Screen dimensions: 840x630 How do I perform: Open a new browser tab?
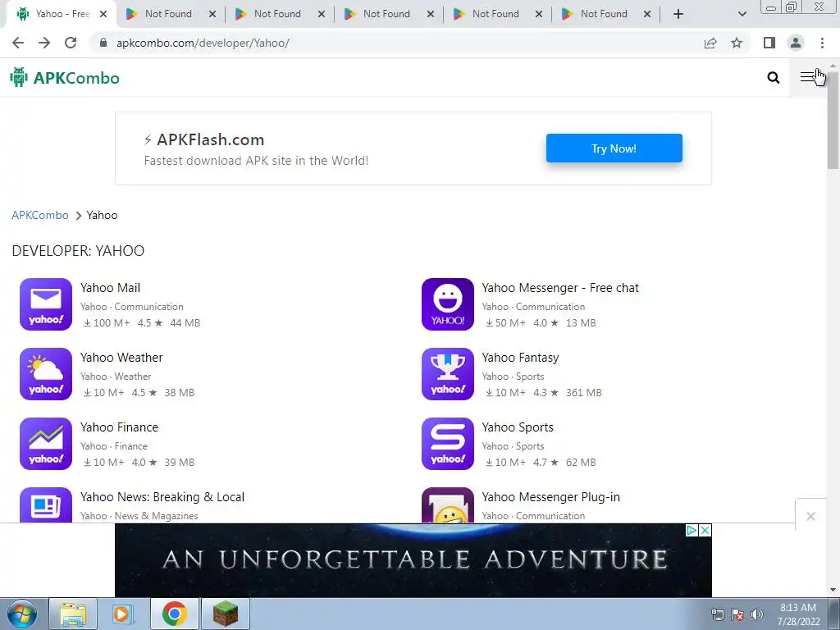point(678,14)
